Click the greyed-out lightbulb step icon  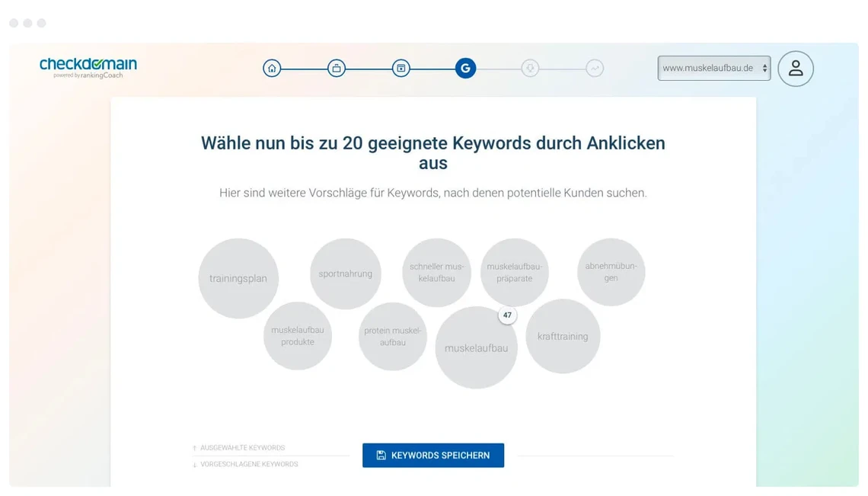click(530, 69)
